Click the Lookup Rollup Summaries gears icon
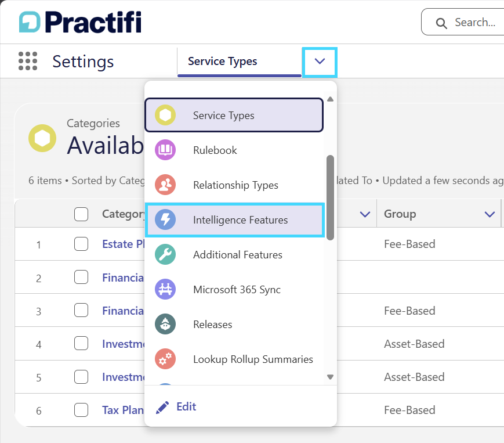 click(x=165, y=359)
